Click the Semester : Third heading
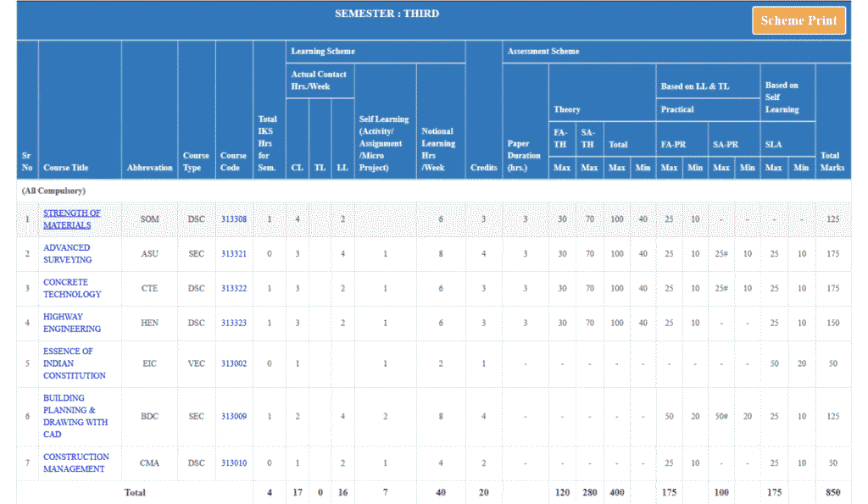This screenshot has width=868, height=504. point(387,14)
